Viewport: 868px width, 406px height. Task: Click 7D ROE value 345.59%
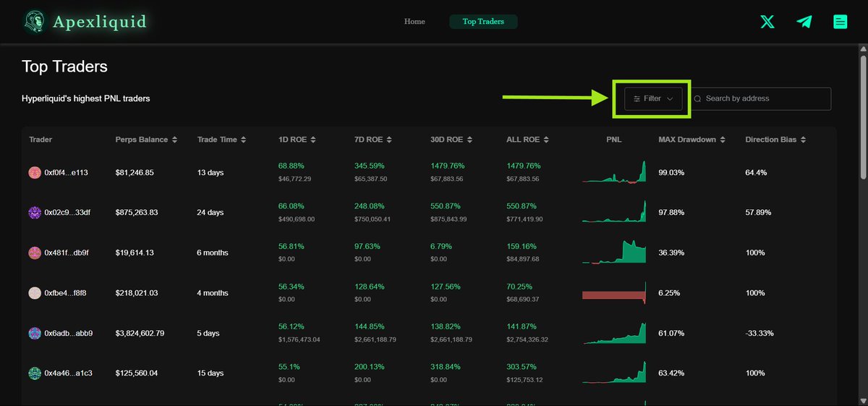(370, 166)
